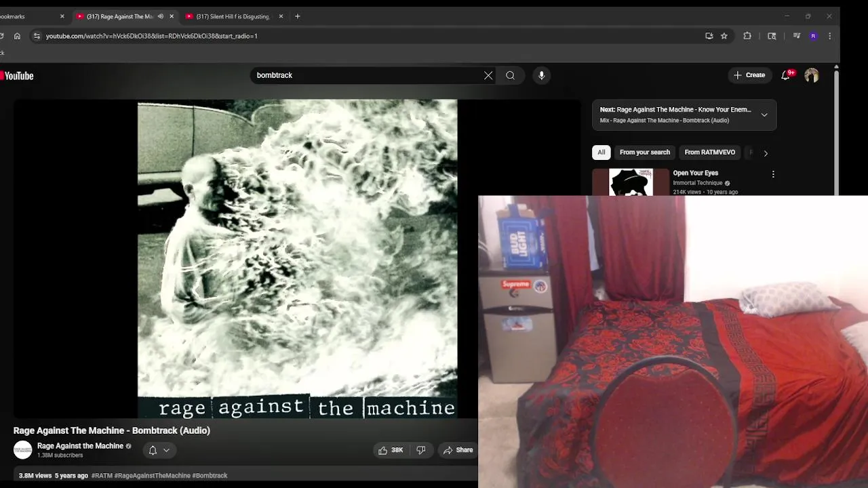Image resolution: width=868 pixels, height=488 pixels.
Task: Open the browser side panel icon
Action: 772,36
